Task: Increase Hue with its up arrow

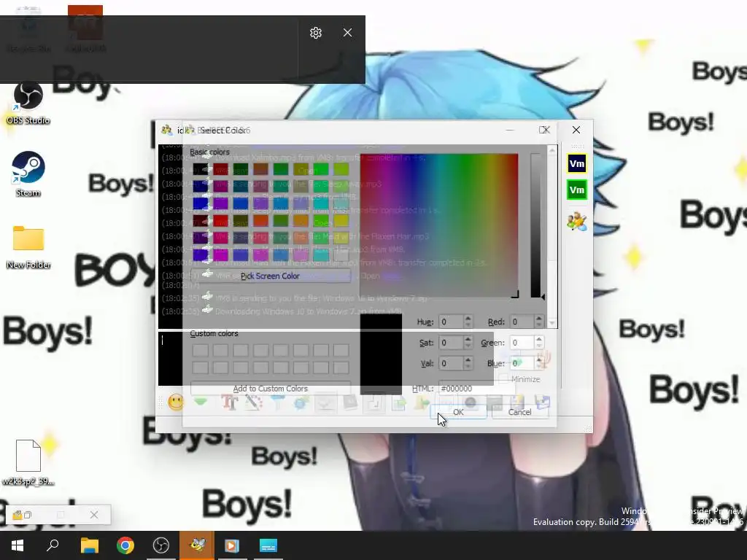Action: (x=468, y=319)
